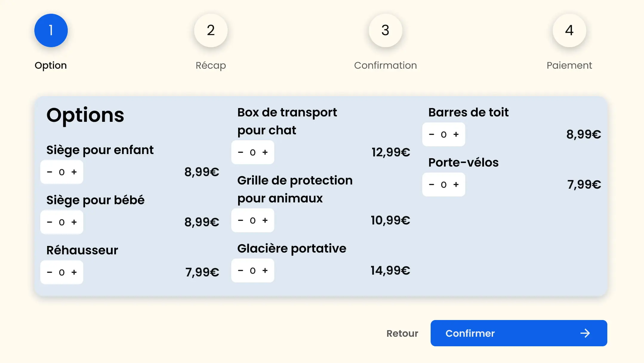
Task: Decrease the Siège pour bébé quantity
Action: [50, 222]
